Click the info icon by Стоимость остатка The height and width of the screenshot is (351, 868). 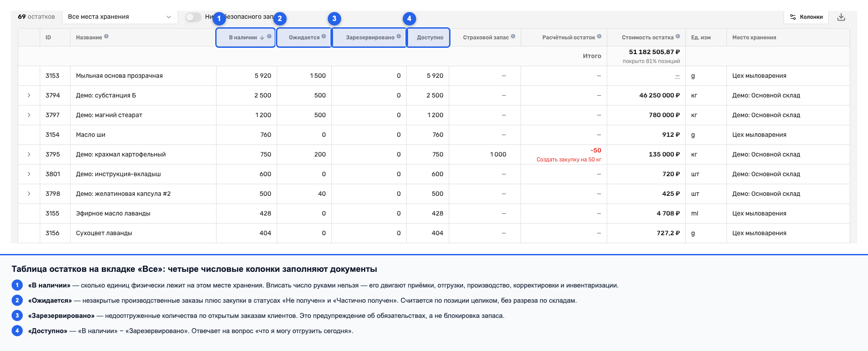point(678,37)
